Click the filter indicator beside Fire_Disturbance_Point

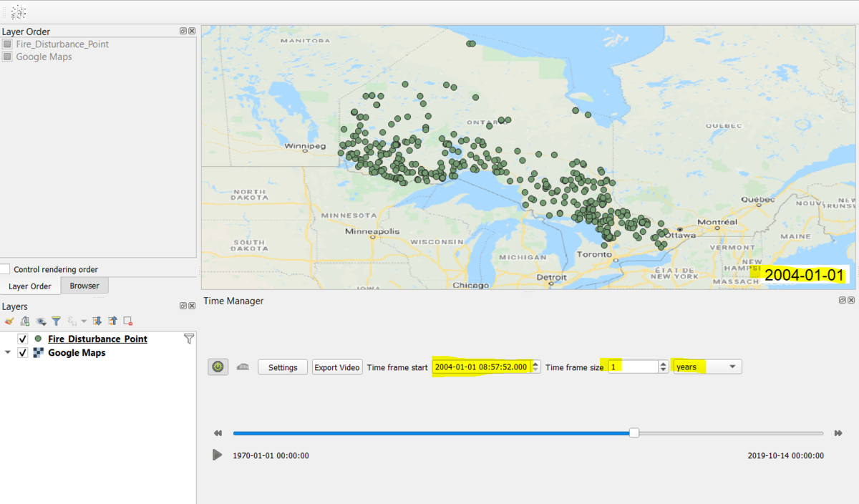[189, 339]
